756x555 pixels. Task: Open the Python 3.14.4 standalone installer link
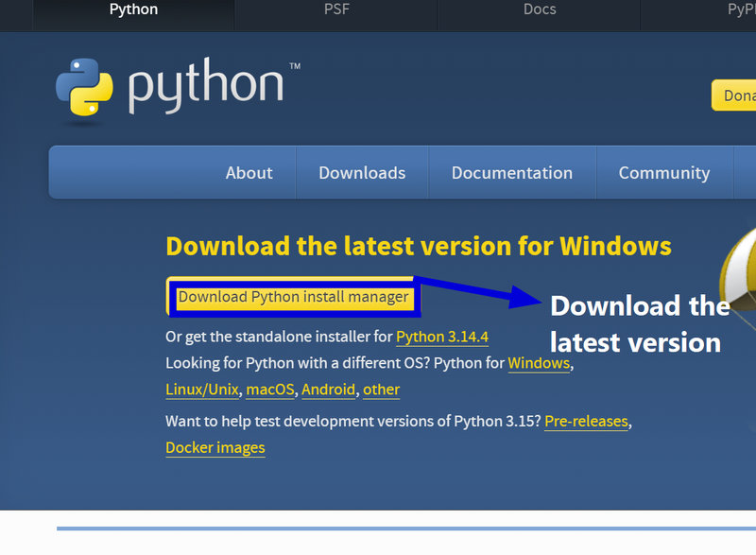click(x=442, y=337)
